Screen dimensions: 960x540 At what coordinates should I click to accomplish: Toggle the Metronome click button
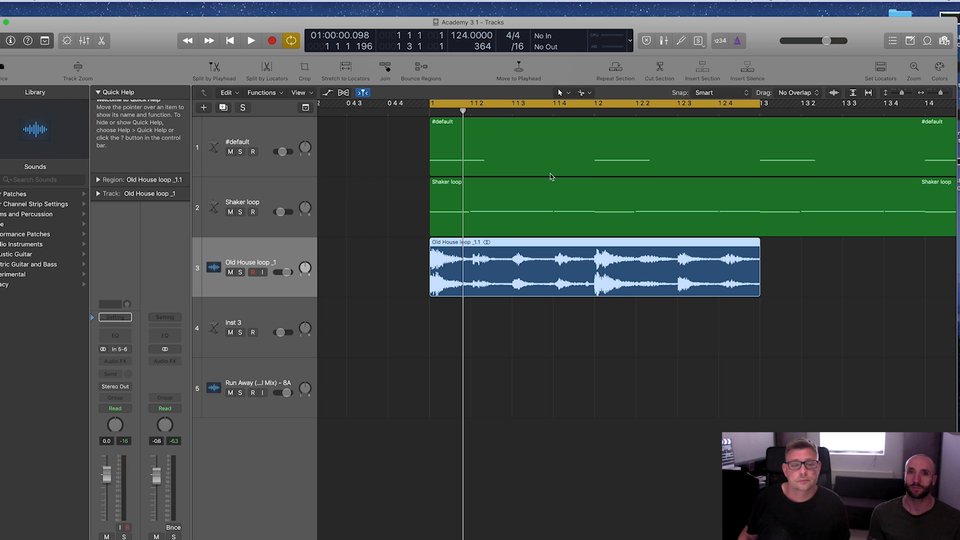tap(737, 40)
